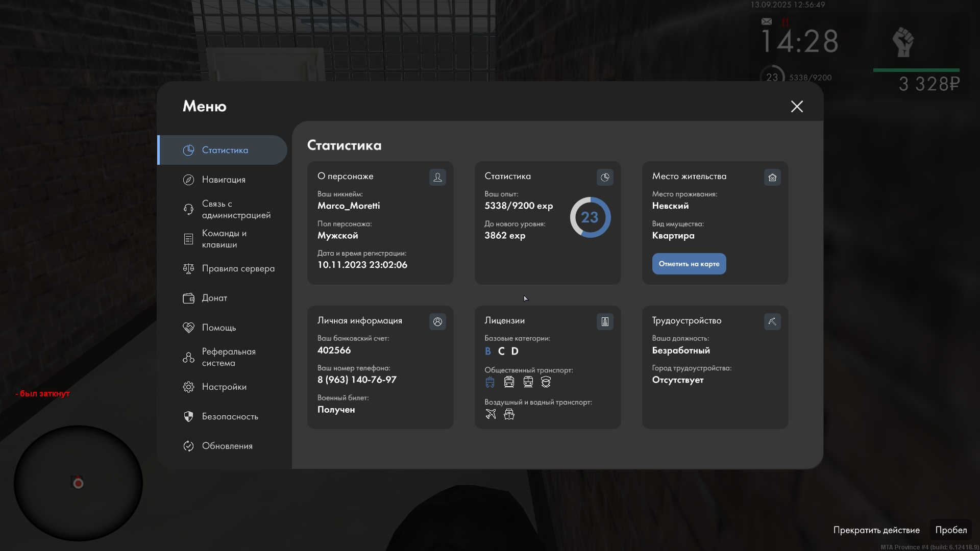Select Связь с администрацией in sidebar
Image resolution: width=980 pixels, height=551 pixels.
coord(236,209)
